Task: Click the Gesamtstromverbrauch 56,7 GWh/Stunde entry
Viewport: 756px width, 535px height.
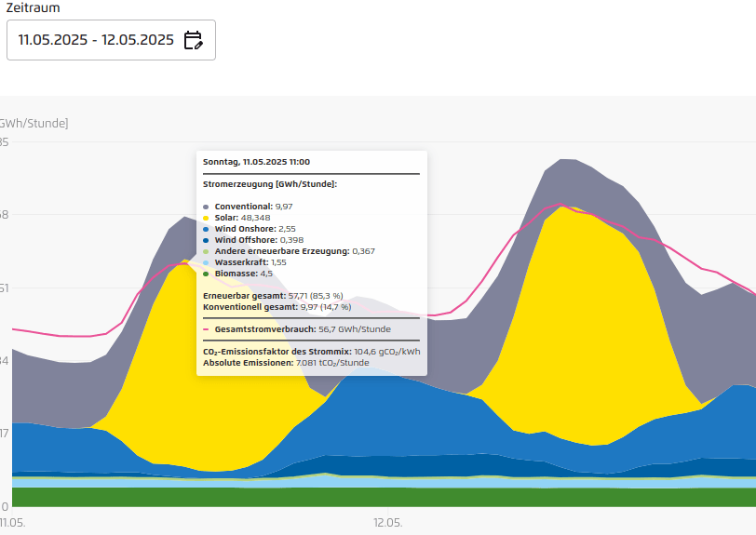Action: [x=297, y=329]
